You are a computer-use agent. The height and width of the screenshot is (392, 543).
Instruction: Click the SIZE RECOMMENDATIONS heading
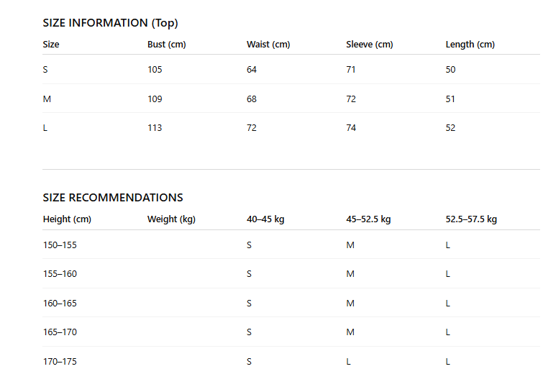click(x=113, y=198)
